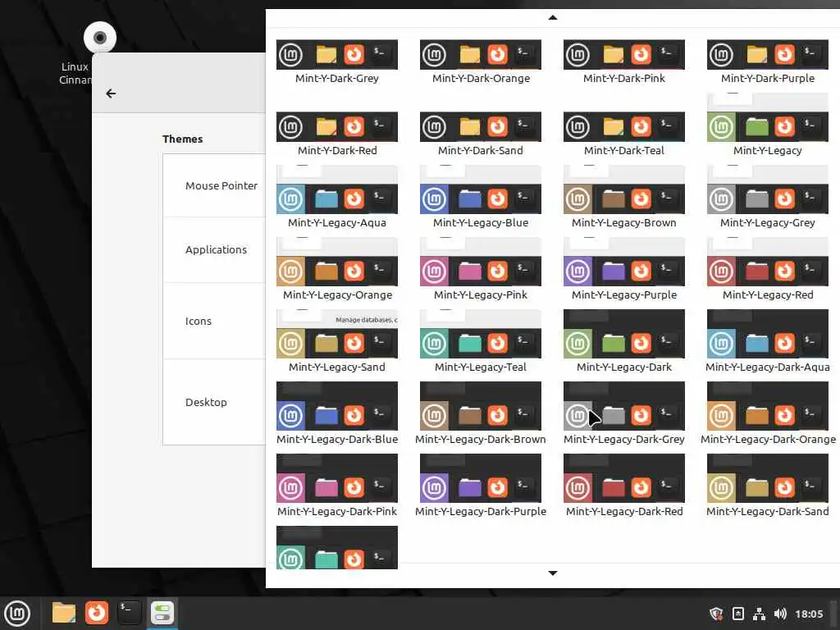Choose the Mint-Y-Dark-Sand theme preview
The width and height of the screenshot is (840, 630).
point(481,127)
